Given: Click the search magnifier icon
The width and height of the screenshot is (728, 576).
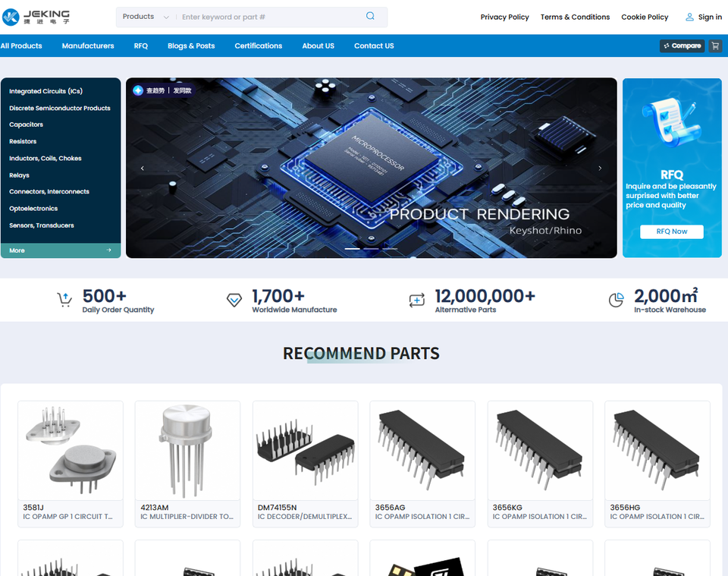Looking at the screenshot, I should coord(370,16).
